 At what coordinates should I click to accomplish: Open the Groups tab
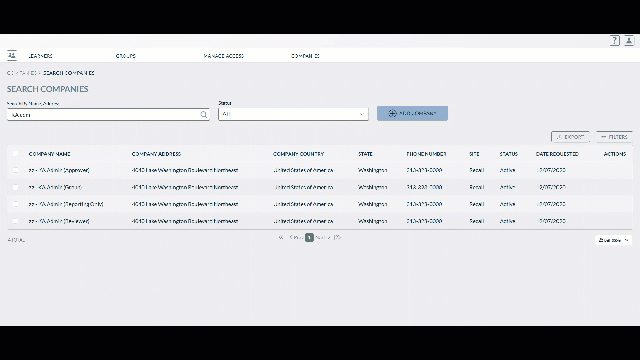(126, 56)
